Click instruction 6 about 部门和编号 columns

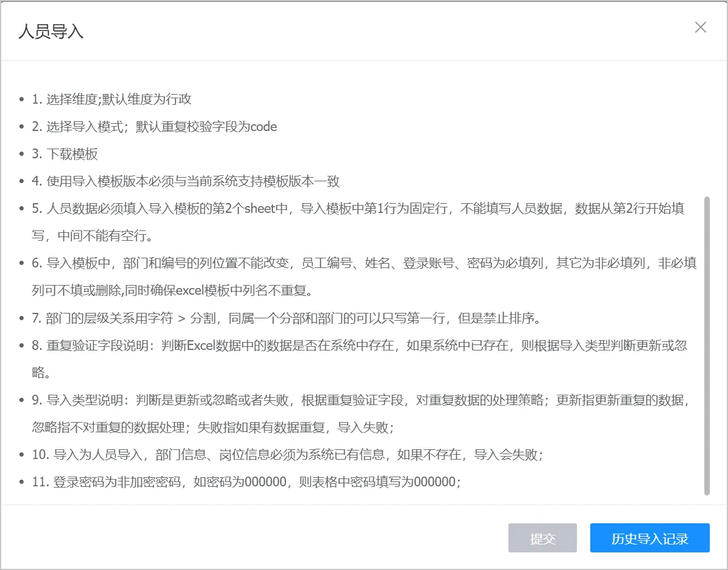point(358,264)
